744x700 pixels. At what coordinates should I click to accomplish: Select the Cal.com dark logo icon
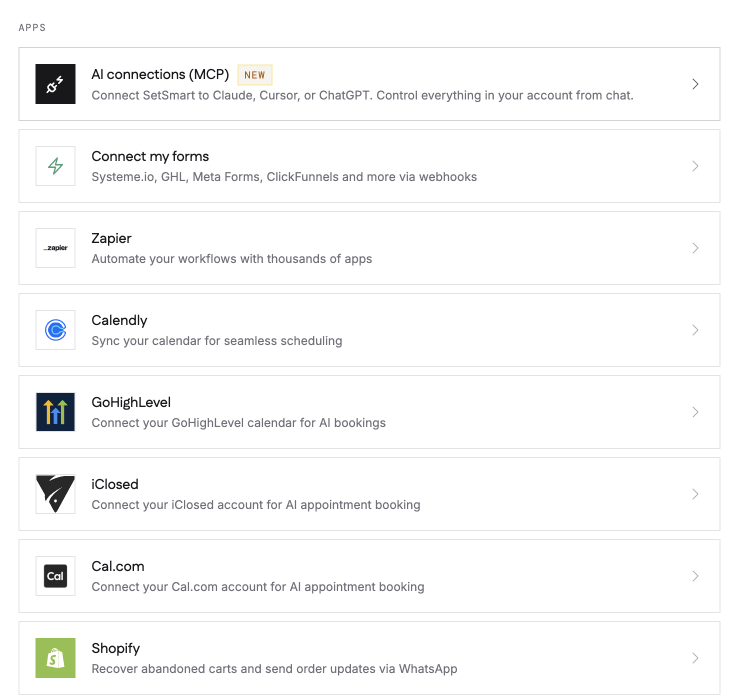point(55,576)
